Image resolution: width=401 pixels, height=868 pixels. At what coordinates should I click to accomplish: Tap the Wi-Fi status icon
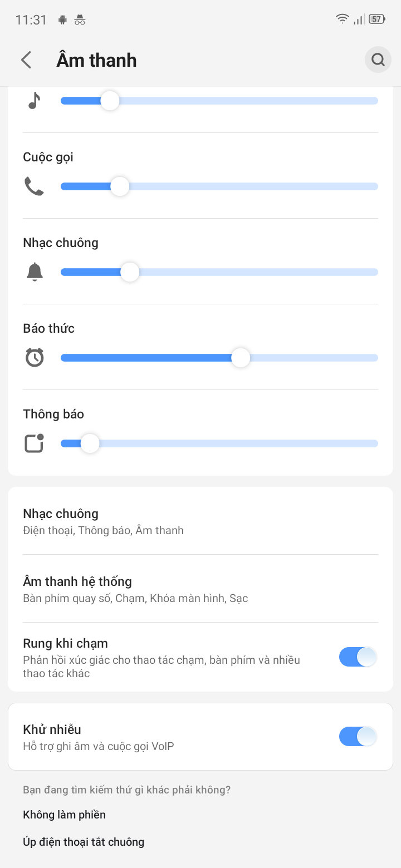[342, 19]
